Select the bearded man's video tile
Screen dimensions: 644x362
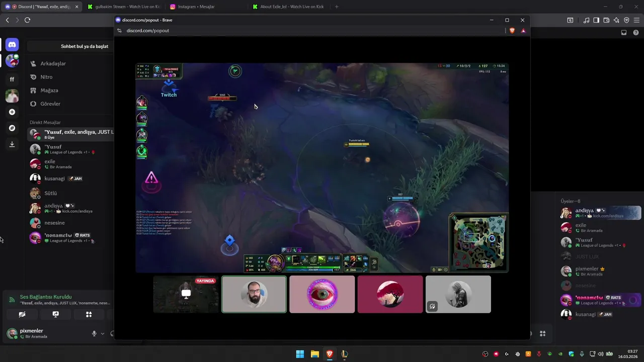(x=254, y=294)
